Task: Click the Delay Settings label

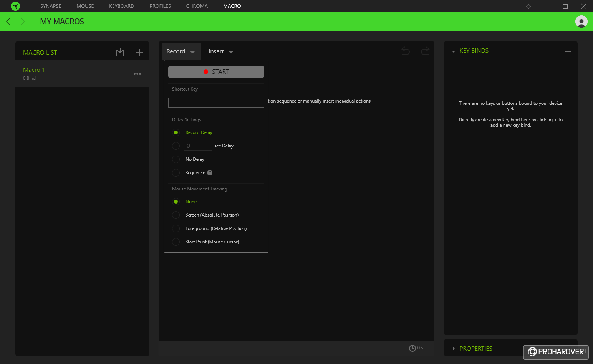Action: point(187,120)
